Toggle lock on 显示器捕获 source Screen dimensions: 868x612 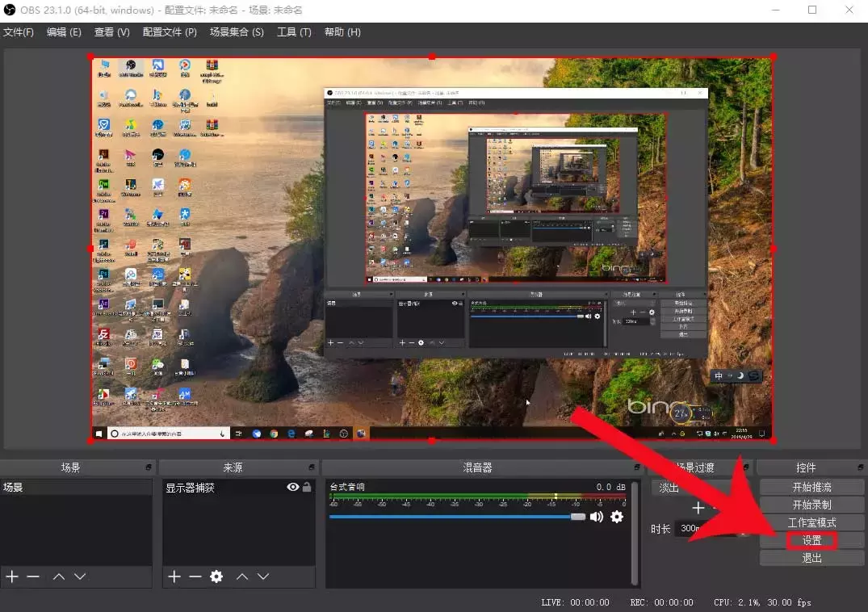click(x=307, y=488)
